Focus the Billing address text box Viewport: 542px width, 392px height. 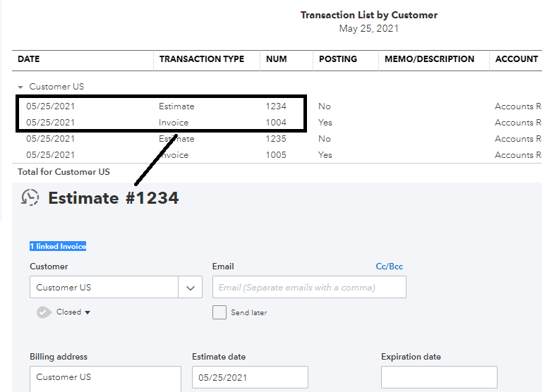click(105, 379)
